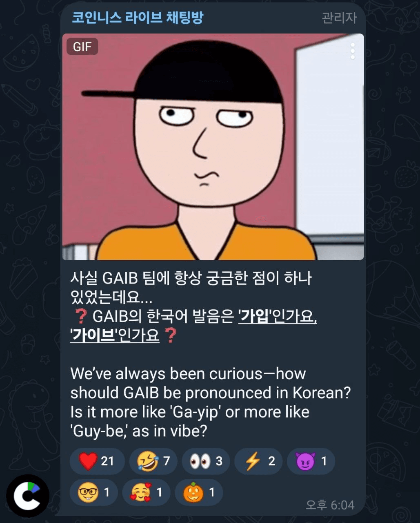This screenshot has height=523, width=420.
Task: Click the underlined '가입'인가요 text
Action: (278, 316)
